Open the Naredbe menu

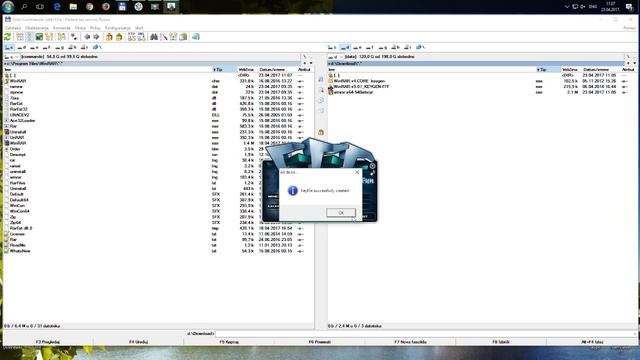[61, 28]
